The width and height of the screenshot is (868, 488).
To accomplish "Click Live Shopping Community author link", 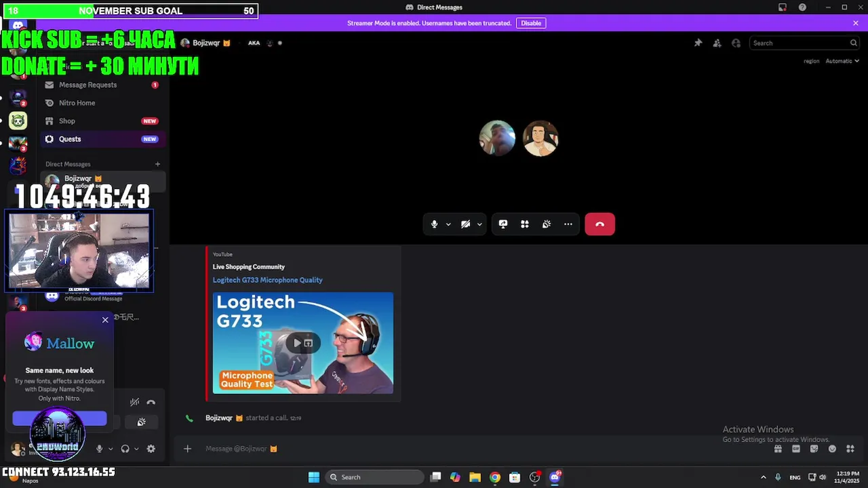I will click(248, 267).
